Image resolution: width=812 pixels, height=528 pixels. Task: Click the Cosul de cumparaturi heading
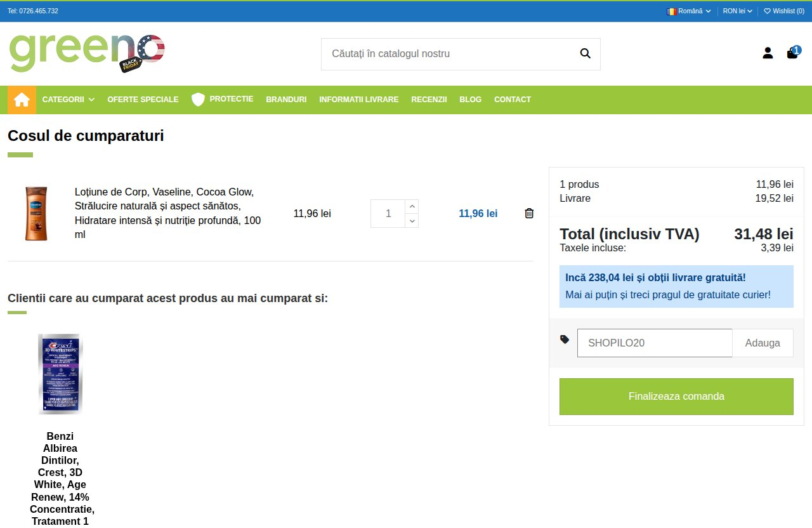pos(86,136)
